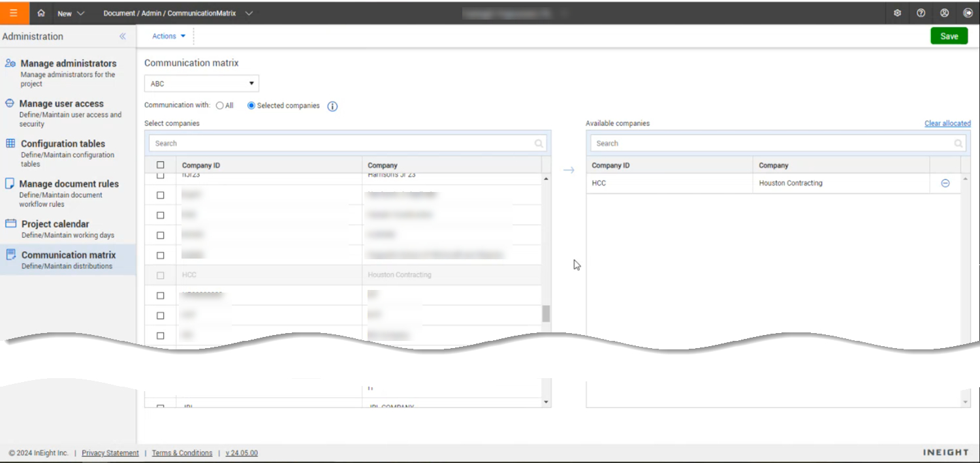This screenshot has width=980, height=463.
Task: Check the box in the row below HCC
Action: [x=161, y=296]
